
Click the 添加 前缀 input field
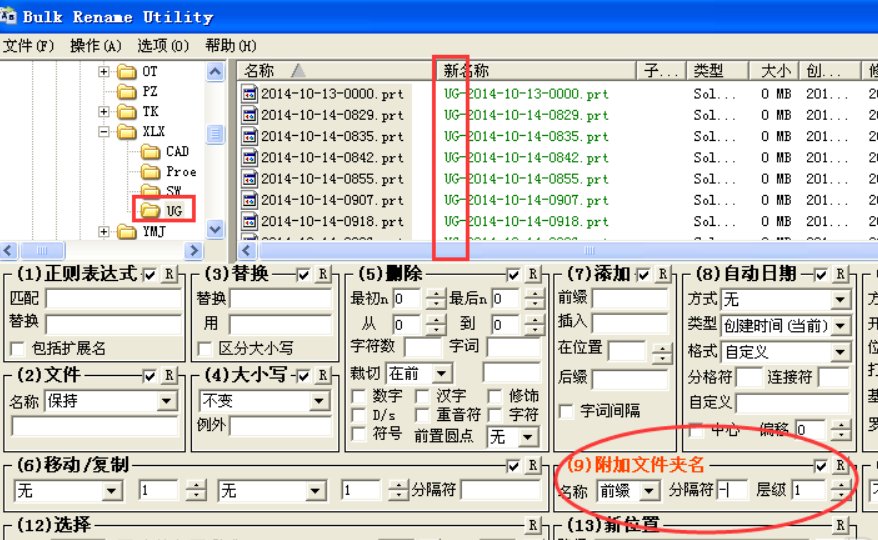click(x=630, y=297)
